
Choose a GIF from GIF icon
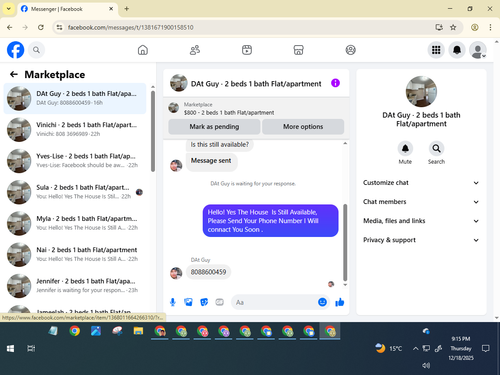219,302
